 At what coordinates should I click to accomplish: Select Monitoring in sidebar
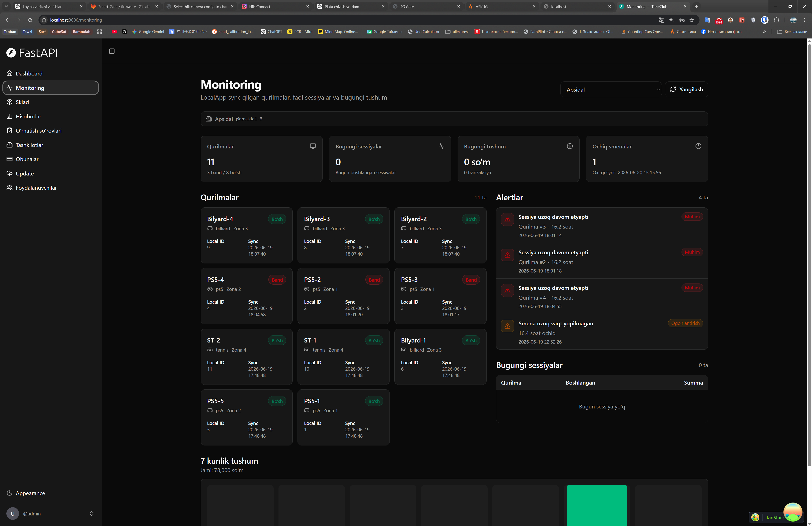(51, 88)
